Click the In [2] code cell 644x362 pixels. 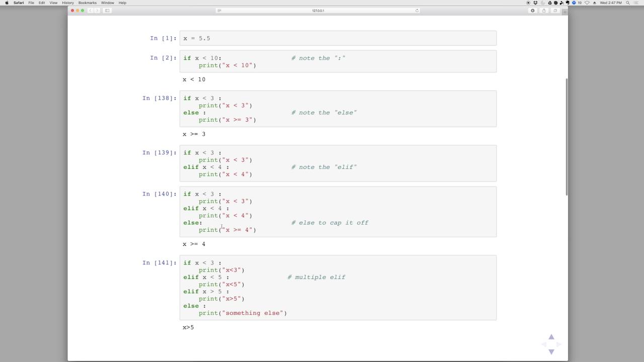[338, 61]
